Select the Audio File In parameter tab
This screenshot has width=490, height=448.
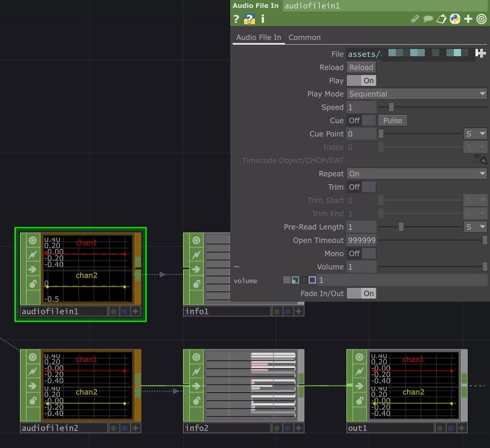pyautogui.click(x=258, y=37)
